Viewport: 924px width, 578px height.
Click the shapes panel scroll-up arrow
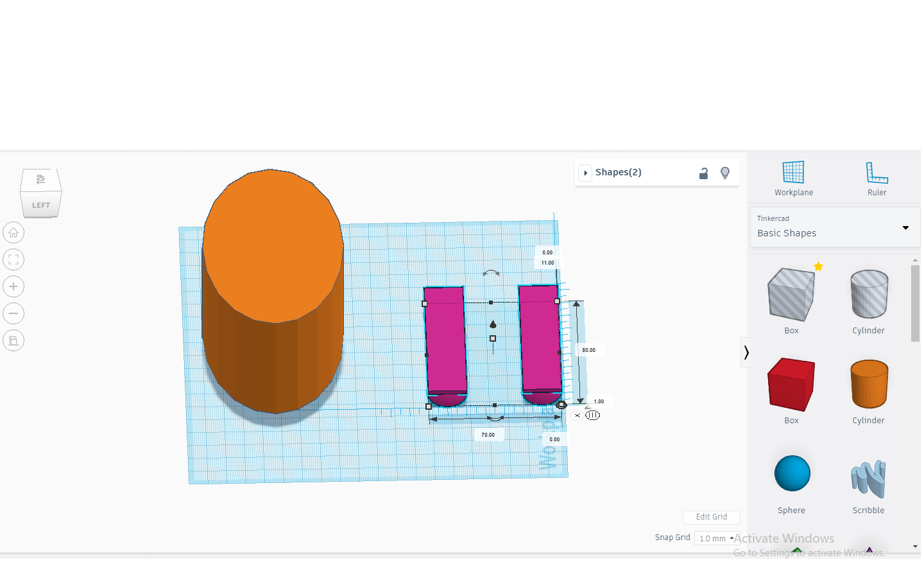point(915,260)
